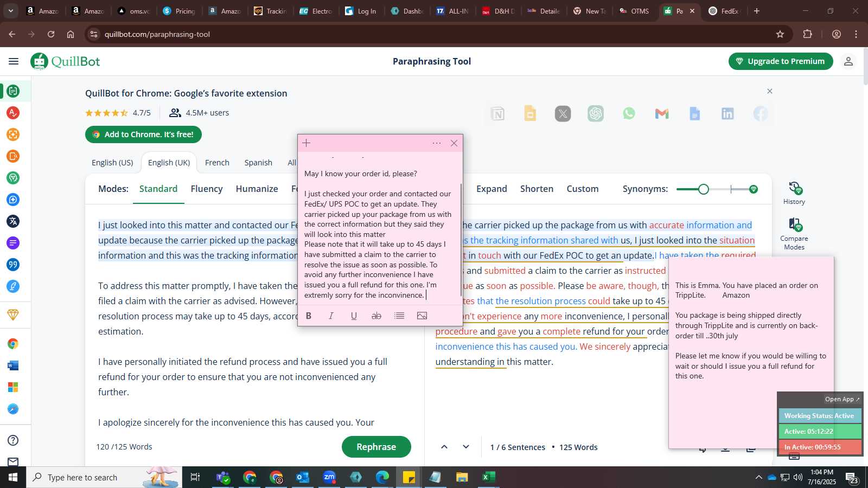Click the user account profile icon

tap(848, 61)
